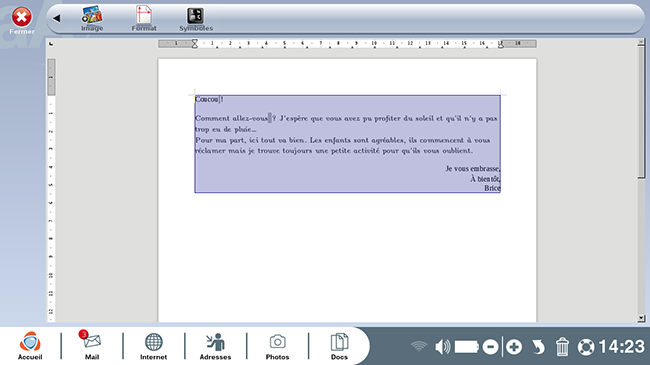Click the back arrow in the toolbar

tap(57, 18)
